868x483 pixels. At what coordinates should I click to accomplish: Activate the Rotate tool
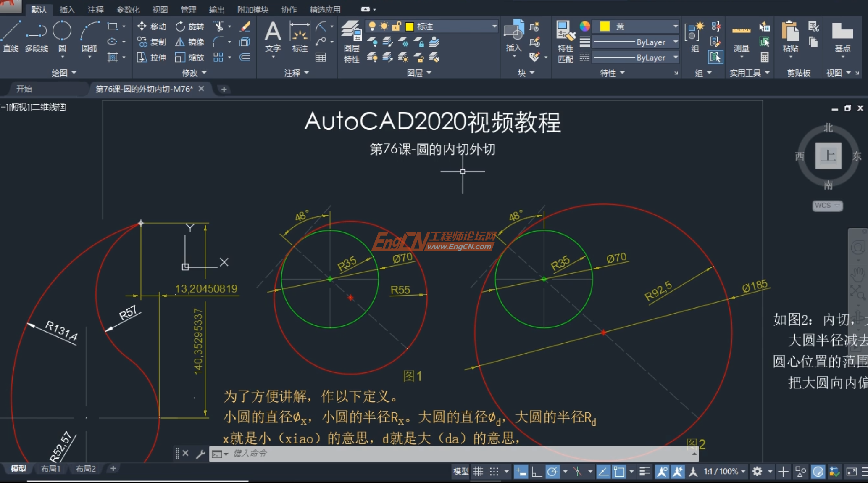pyautogui.click(x=189, y=26)
